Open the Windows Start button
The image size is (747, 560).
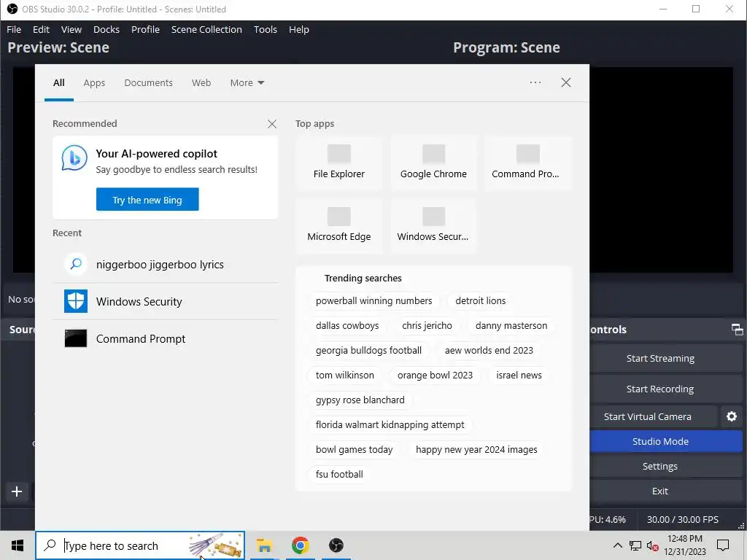tap(18, 545)
